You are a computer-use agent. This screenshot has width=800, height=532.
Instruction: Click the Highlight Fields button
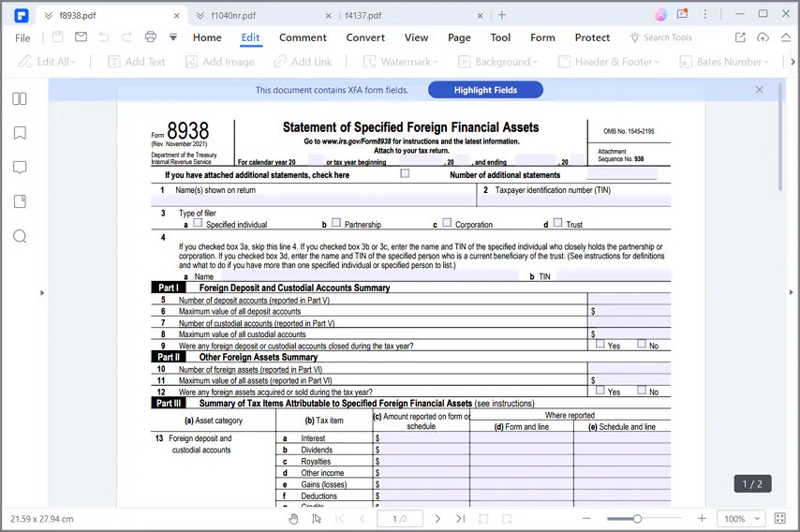[x=485, y=90]
